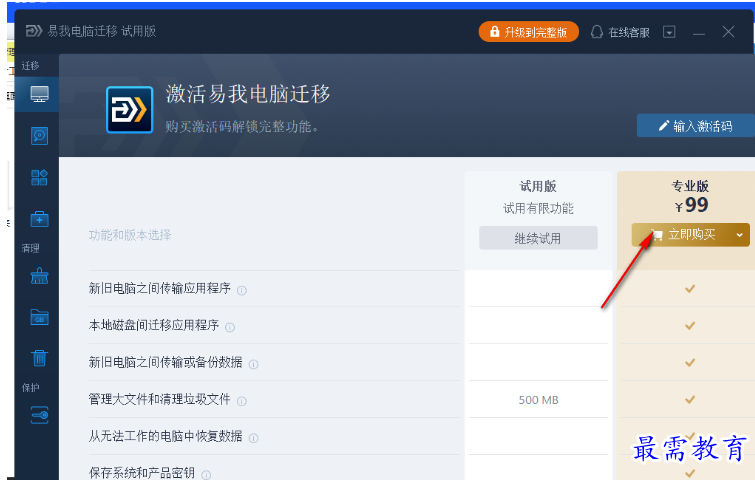Image resolution: width=755 pixels, height=480 pixels.
Task: Click the 新旧电脑之间传输应用程序 feature text
Action: 159,288
